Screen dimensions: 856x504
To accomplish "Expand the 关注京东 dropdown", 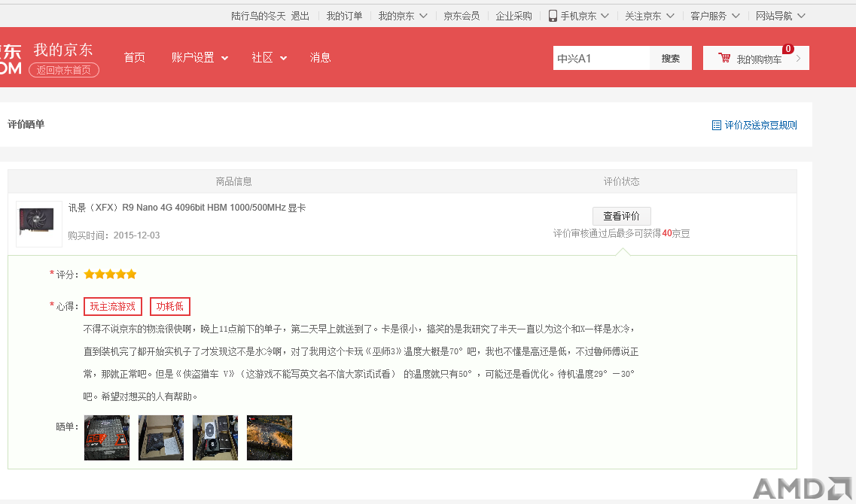I will (670, 16).
